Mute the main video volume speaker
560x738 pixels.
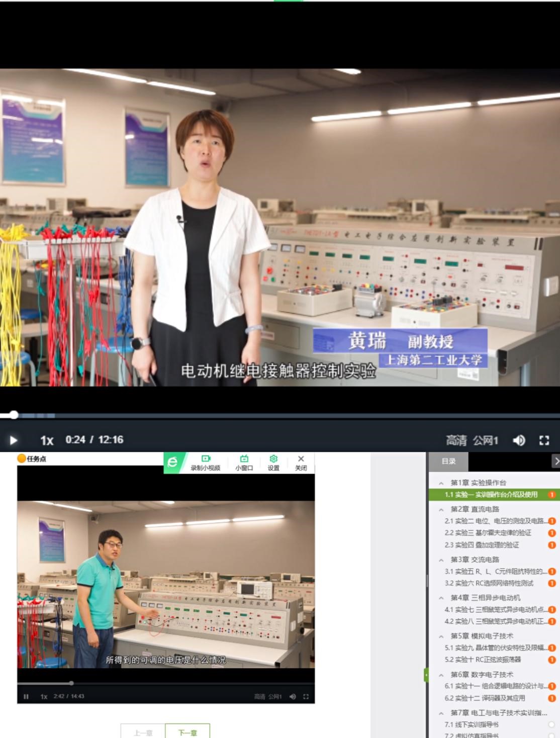click(x=519, y=440)
